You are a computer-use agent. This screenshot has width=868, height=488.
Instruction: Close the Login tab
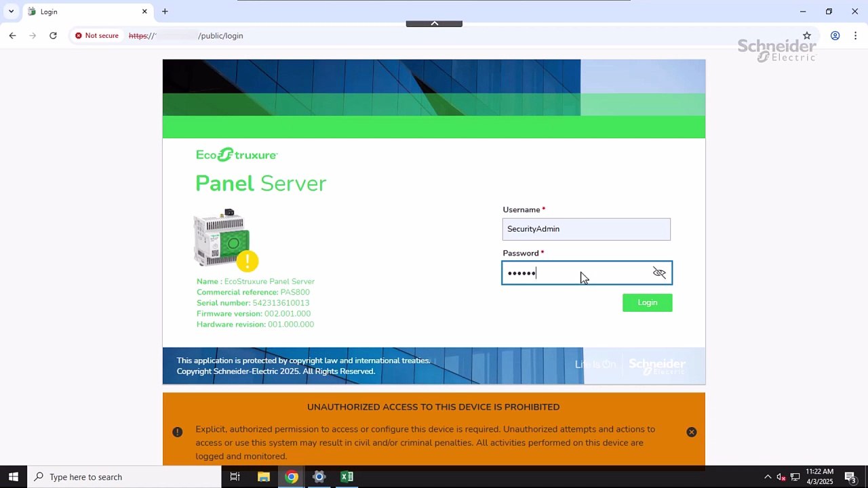tap(144, 12)
